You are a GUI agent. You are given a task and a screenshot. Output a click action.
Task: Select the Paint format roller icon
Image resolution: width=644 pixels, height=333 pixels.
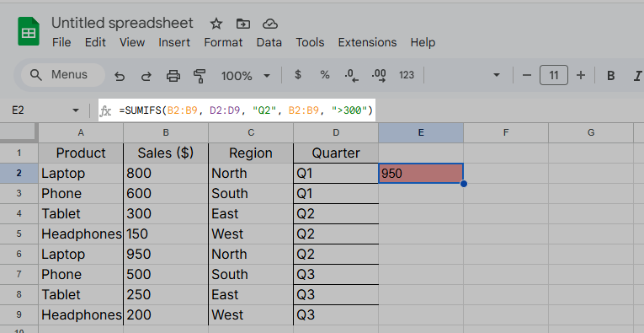[x=200, y=76]
